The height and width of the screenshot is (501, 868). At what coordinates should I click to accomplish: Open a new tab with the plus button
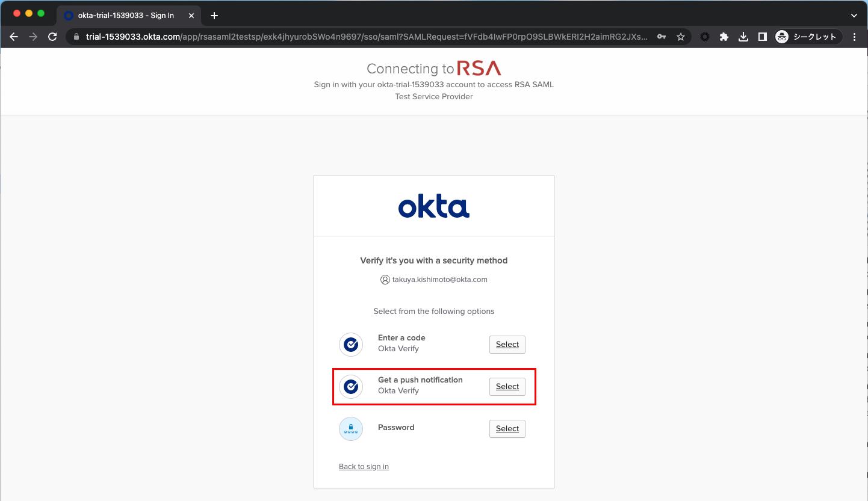click(x=214, y=16)
